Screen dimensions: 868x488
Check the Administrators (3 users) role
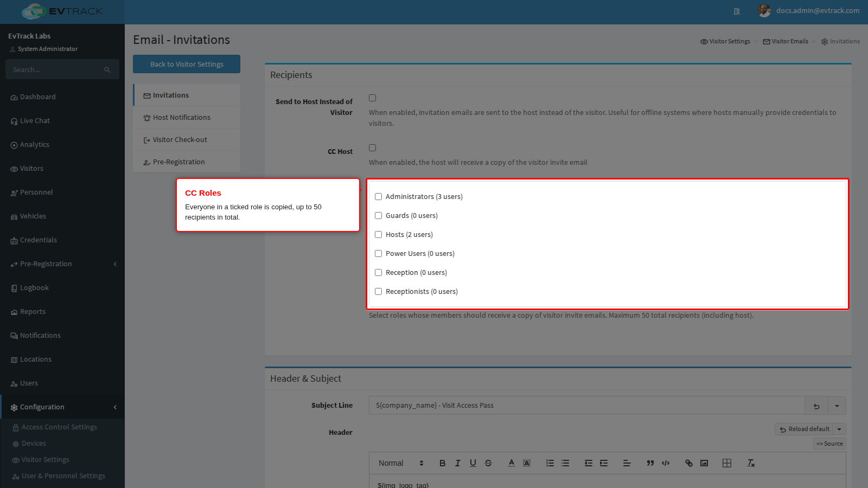[x=379, y=197]
